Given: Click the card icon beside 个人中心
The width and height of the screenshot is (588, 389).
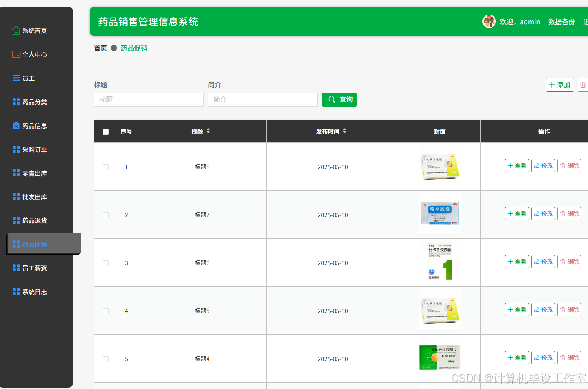Looking at the screenshot, I should click(16, 54).
